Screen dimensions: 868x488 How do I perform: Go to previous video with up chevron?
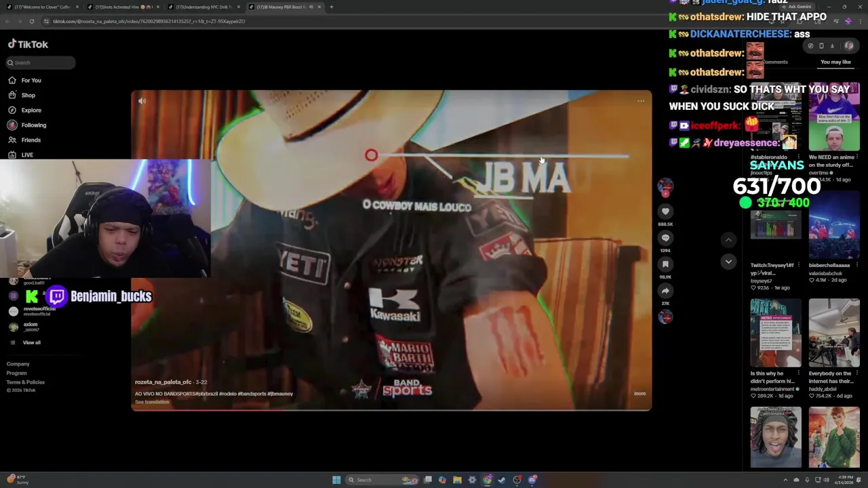pos(728,239)
